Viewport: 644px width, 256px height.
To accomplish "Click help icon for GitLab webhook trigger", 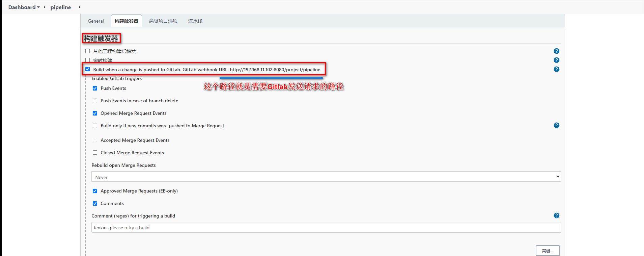I will pyautogui.click(x=556, y=69).
